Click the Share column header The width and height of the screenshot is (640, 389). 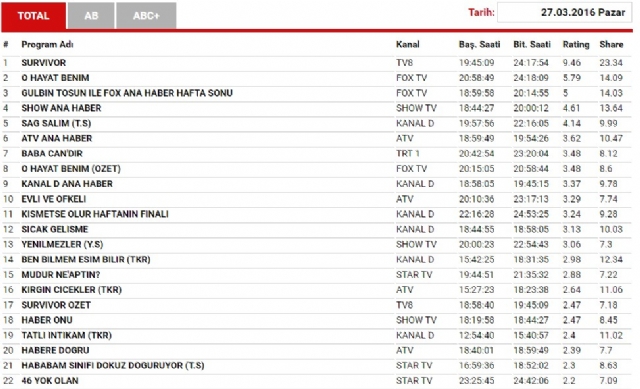(x=611, y=44)
